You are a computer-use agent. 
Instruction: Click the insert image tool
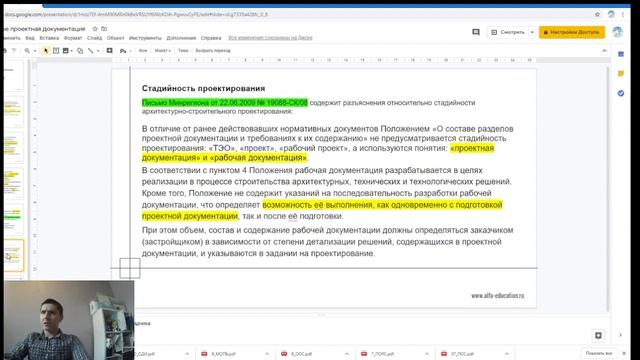pos(65,51)
